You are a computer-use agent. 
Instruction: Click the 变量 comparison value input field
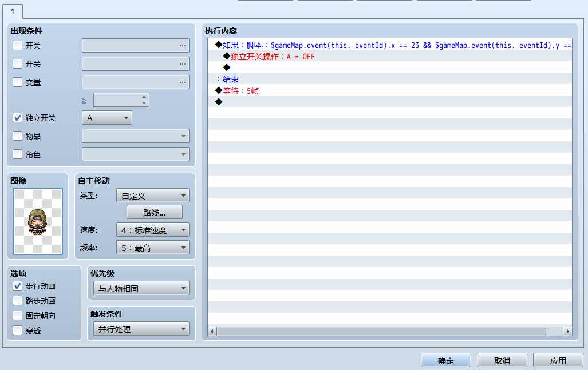click(117, 100)
